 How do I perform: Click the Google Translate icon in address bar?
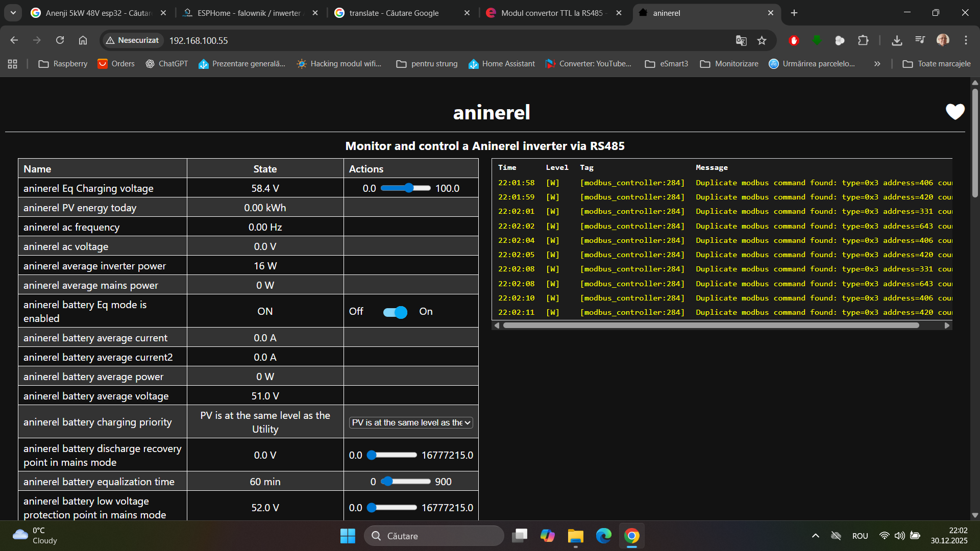point(741,40)
